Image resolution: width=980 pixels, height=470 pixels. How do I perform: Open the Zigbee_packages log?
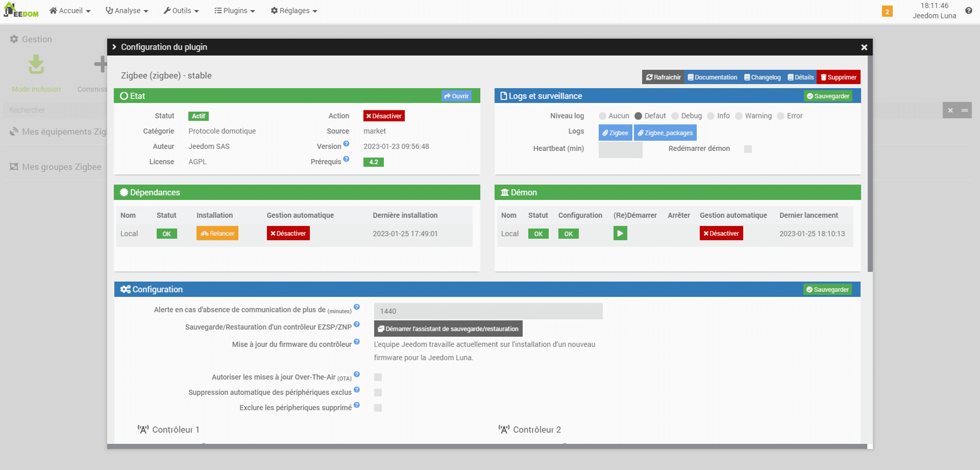pyautogui.click(x=665, y=133)
